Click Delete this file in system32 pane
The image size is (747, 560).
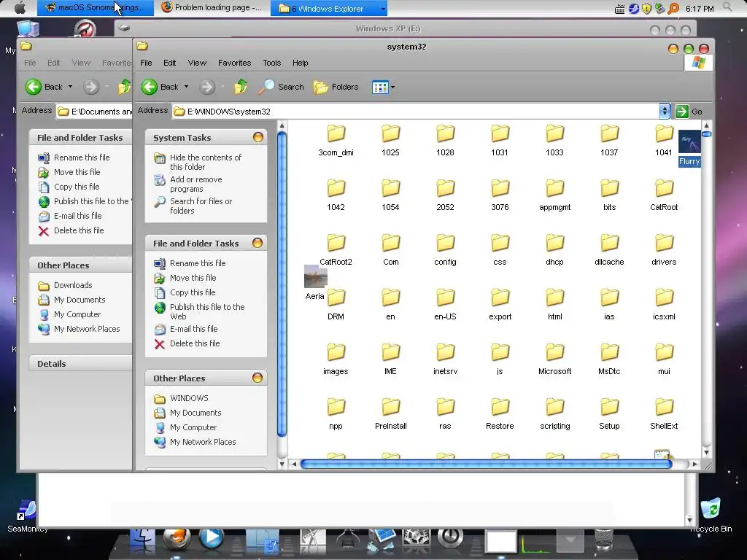(x=195, y=343)
